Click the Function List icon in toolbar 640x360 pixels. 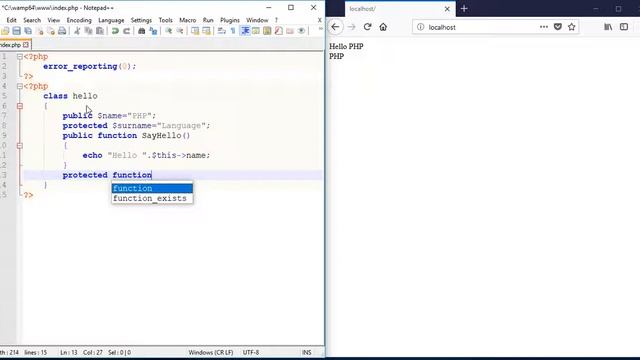pyautogui.click(x=279, y=31)
